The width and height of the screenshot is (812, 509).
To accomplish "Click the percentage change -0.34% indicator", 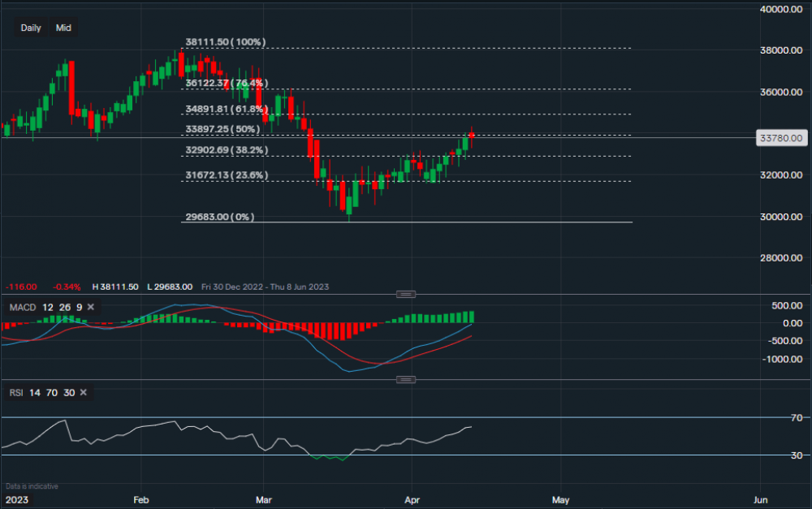I will coord(67,287).
